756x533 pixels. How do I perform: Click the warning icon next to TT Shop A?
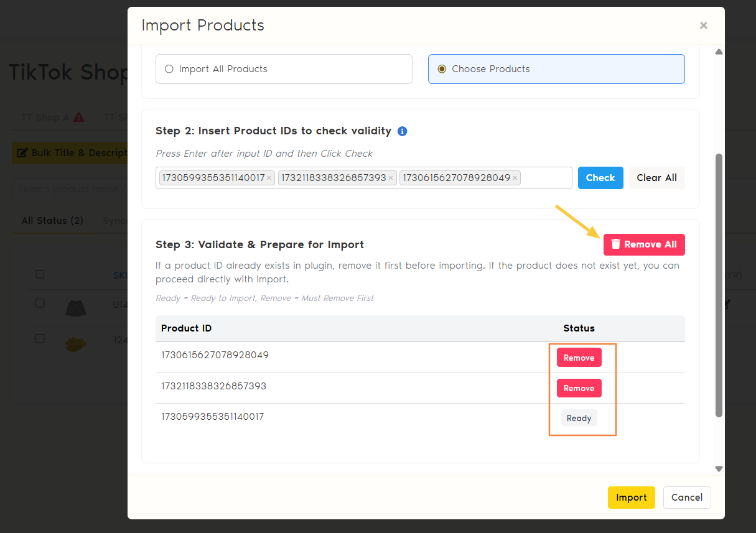pyautogui.click(x=78, y=117)
